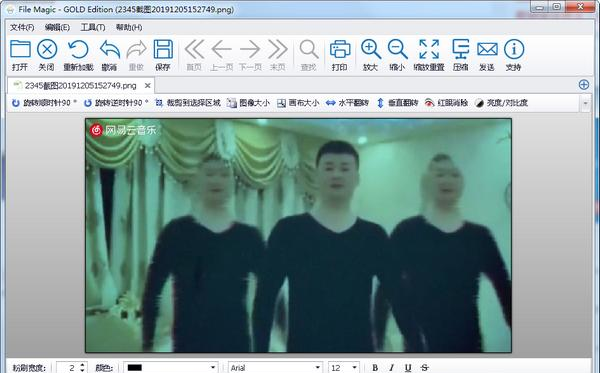Decrease brush width with down stepper
This screenshot has width=600, height=373.
coord(83,370)
